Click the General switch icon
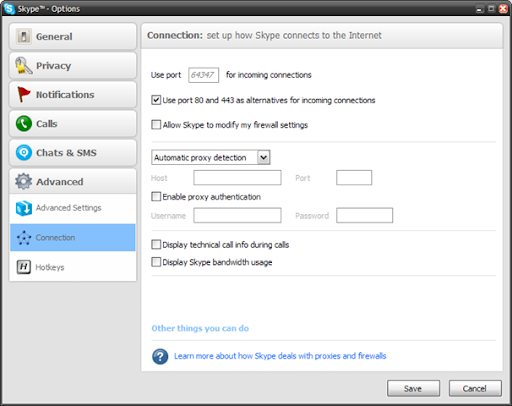The height and width of the screenshot is (406, 512). (24, 36)
